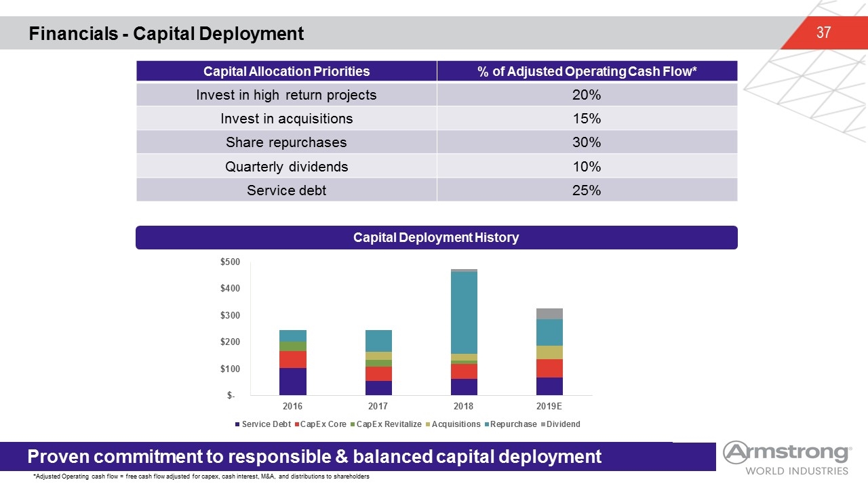This screenshot has height=488, width=868.
Task: Select the '% of Adjusted Operating Cash Flow*' header
Action: 587,71
